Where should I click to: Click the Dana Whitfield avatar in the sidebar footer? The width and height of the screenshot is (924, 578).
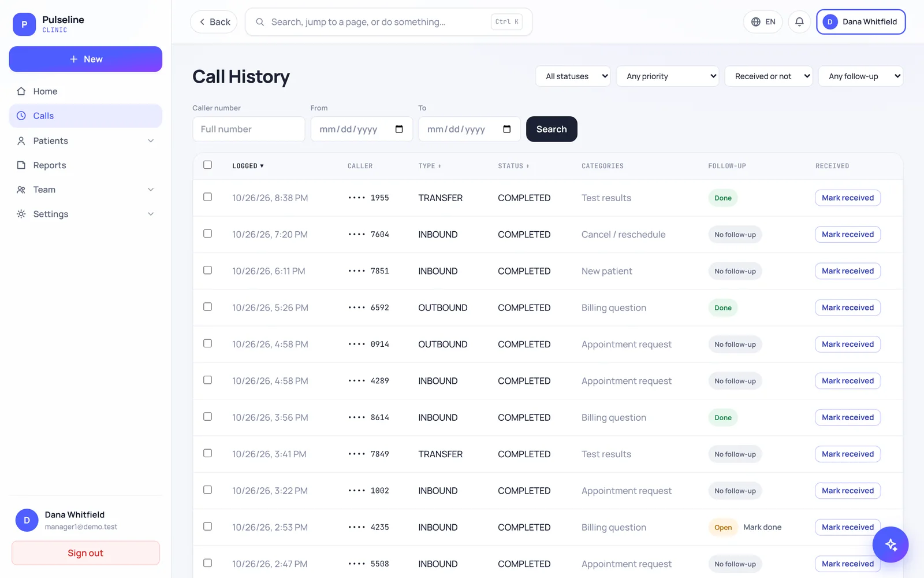tap(27, 520)
